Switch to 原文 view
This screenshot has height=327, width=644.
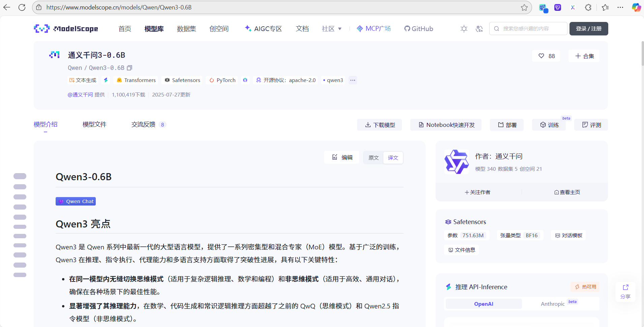point(374,158)
